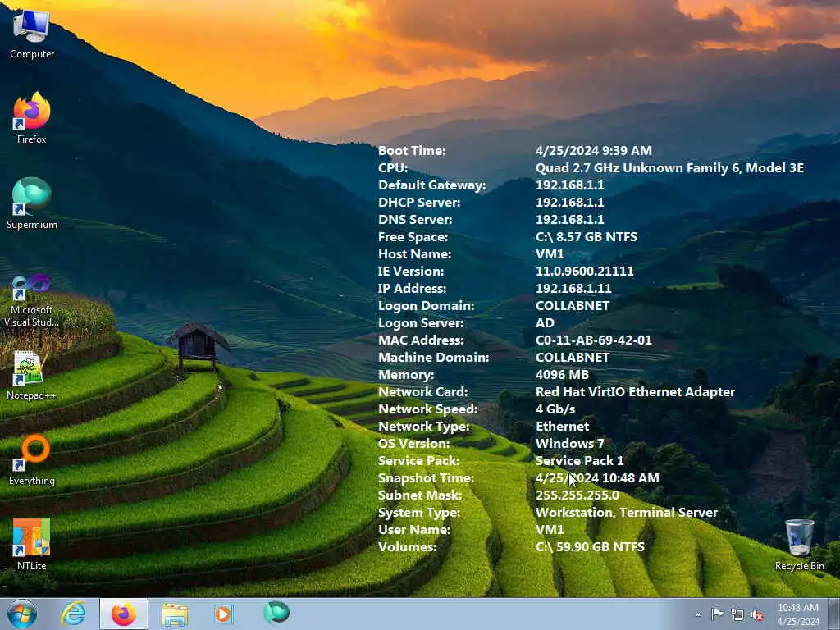Click the 'Default Gateway:' label
Viewport: 840px width, 630px height.
tap(431, 185)
